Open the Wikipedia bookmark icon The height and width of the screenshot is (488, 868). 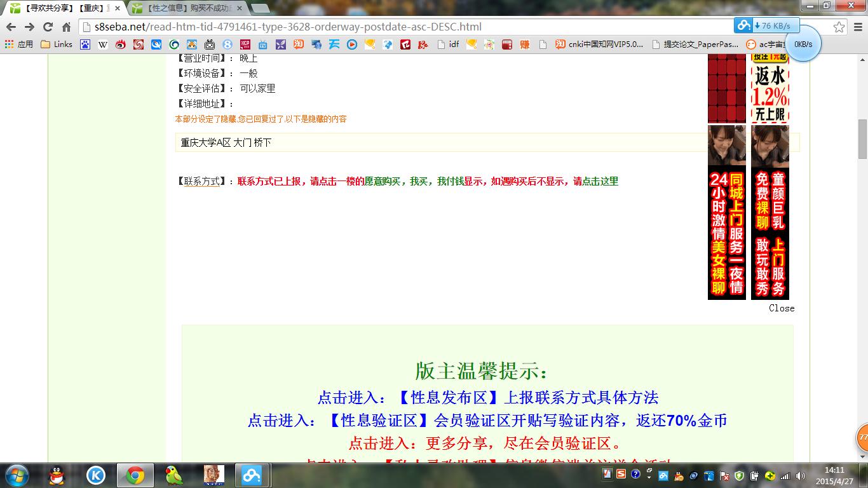(101, 44)
